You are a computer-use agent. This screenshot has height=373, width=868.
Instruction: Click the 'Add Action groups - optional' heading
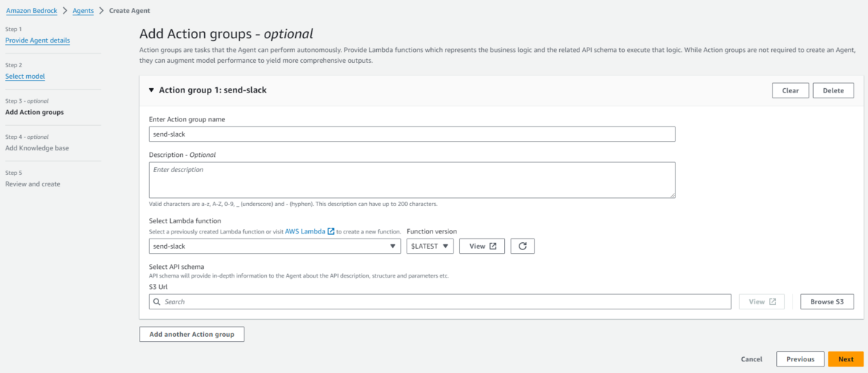coord(226,34)
